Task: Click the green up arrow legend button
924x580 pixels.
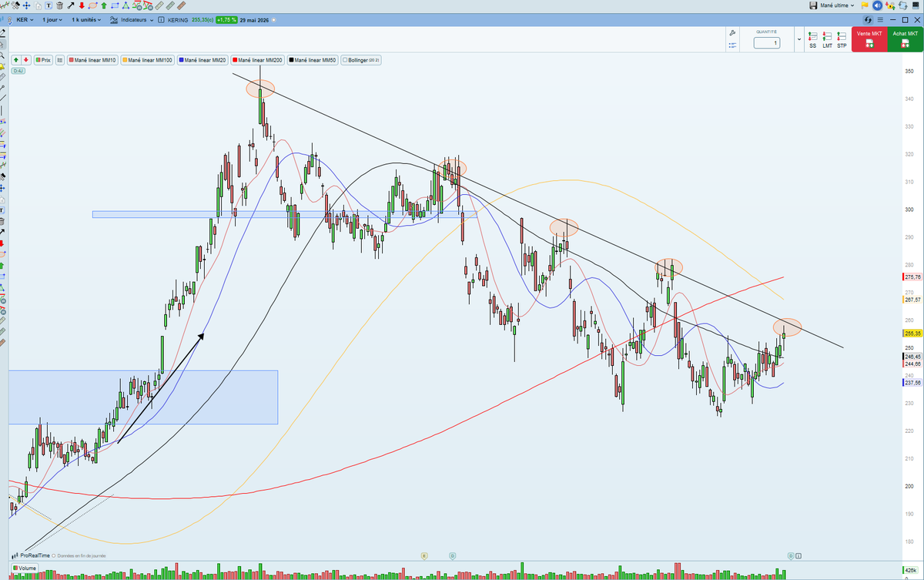Action: click(x=15, y=60)
